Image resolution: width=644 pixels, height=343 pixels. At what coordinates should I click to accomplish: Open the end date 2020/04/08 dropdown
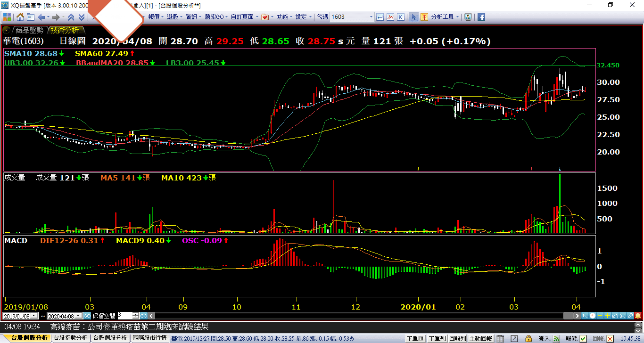78,316
